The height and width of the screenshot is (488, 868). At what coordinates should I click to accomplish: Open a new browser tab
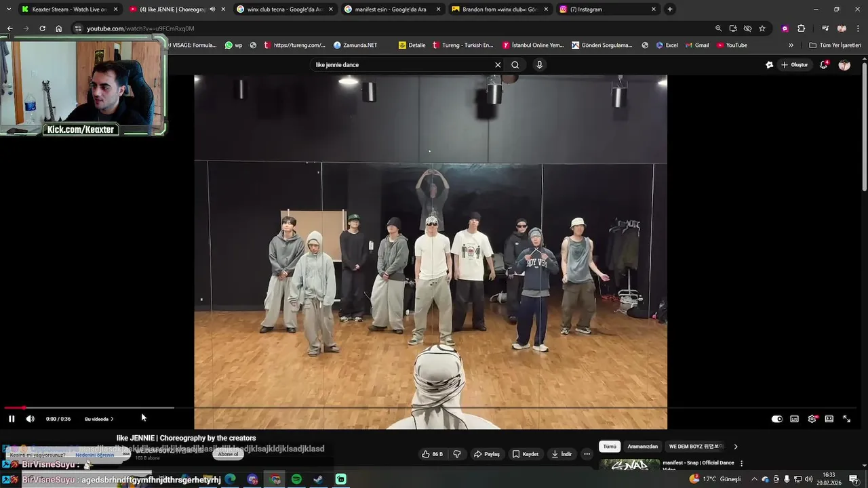click(670, 9)
